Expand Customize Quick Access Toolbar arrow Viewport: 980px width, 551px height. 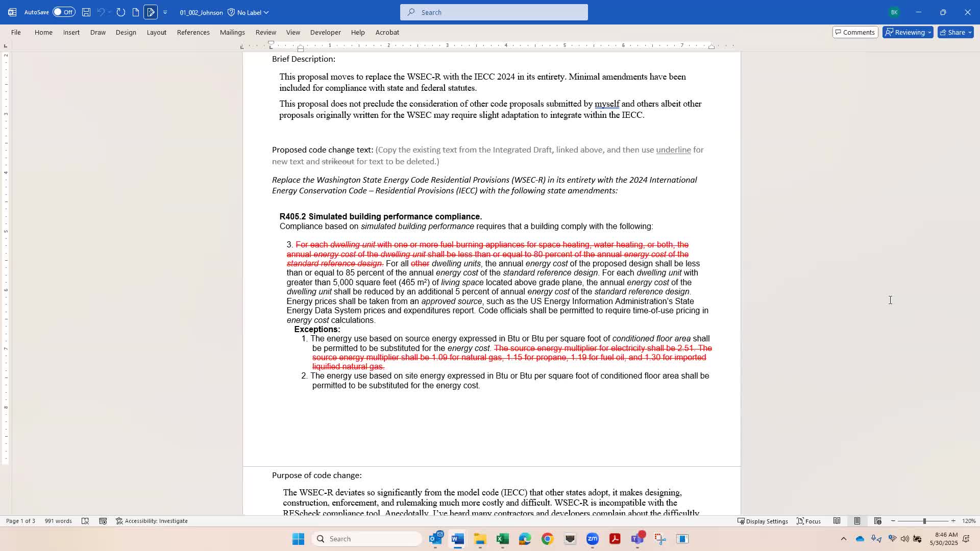pos(165,12)
